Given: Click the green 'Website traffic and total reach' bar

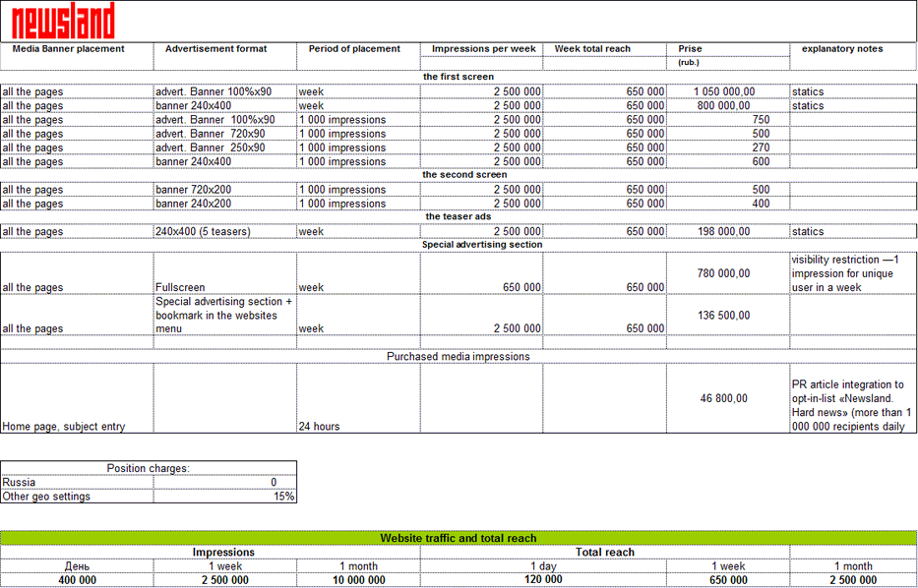Looking at the screenshot, I should pyautogui.click(x=458, y=538).
